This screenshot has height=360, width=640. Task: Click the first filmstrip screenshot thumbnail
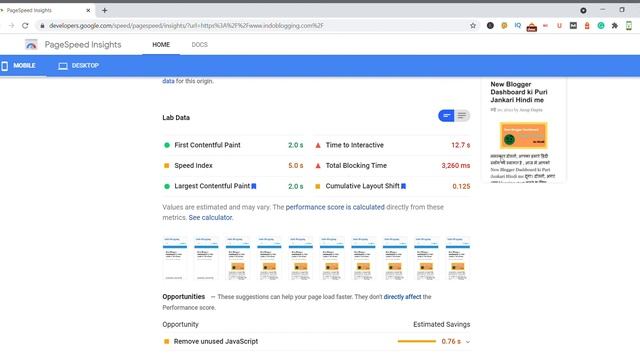[x=175, y=258]
